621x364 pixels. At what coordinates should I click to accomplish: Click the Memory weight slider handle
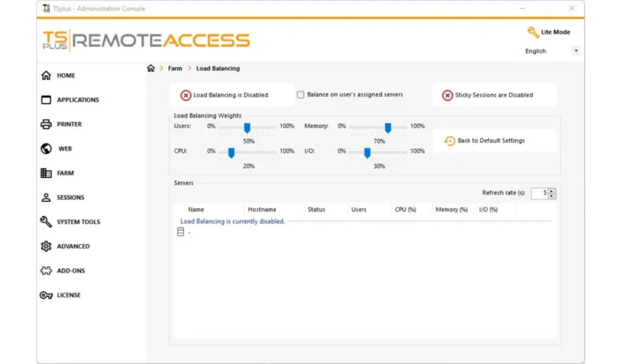(388, 127)
